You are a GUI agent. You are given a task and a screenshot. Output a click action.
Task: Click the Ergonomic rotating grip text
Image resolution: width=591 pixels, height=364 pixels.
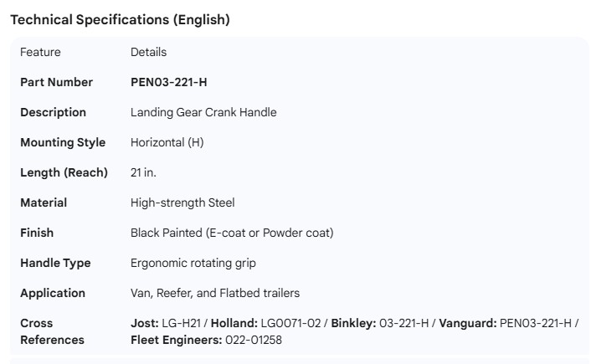click(193, 263)
